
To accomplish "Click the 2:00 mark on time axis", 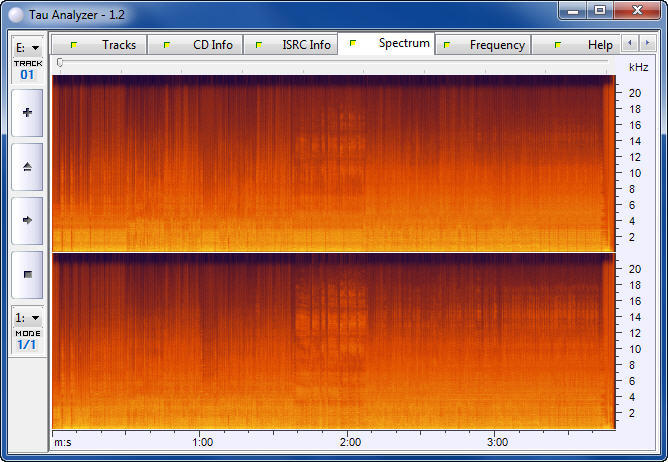I will 350,442.
